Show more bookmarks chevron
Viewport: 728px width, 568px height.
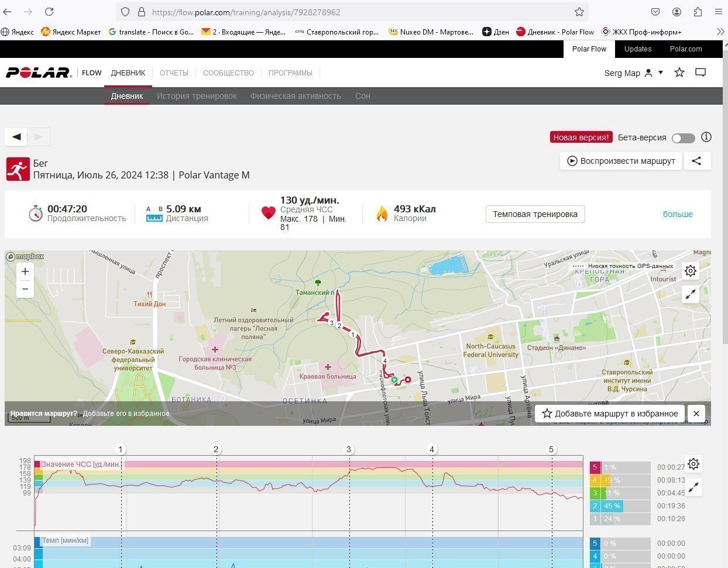point(720,32)
